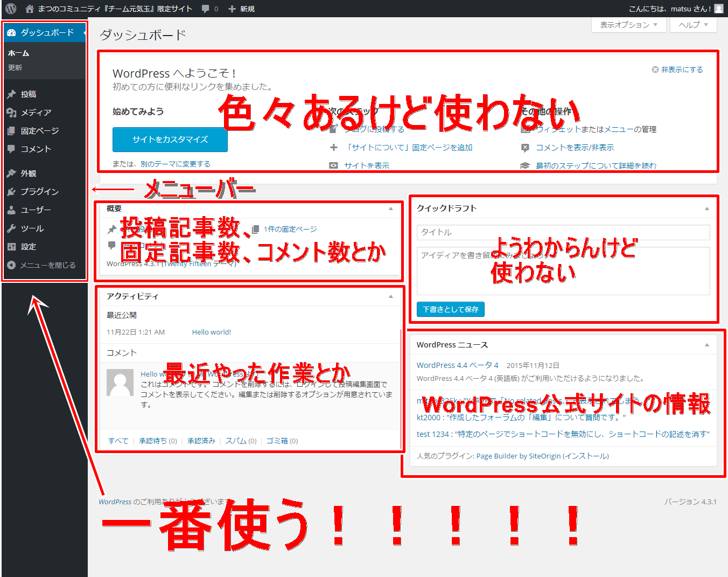Click the アイディア draft text area
This screenshot has width=728, height=577.
563,271
